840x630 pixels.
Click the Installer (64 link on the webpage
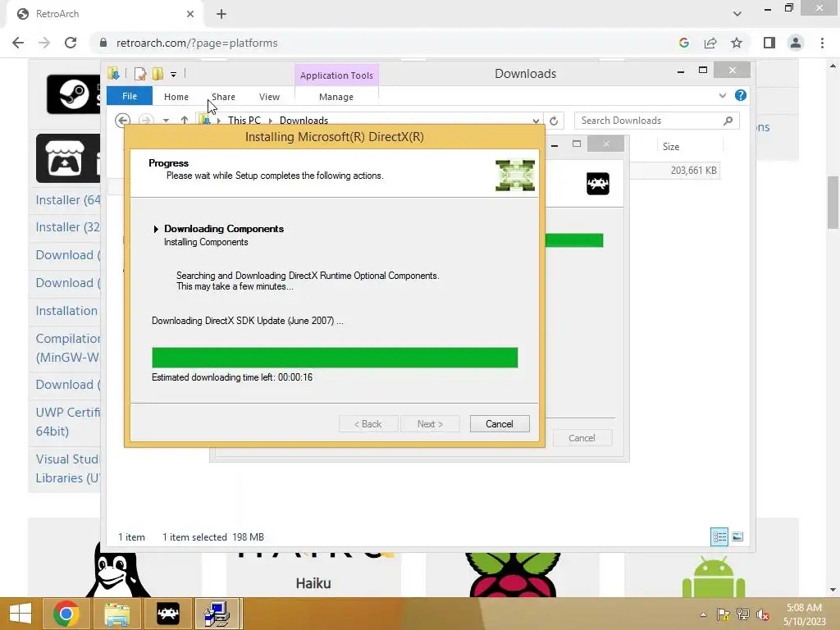pos(67,200)
